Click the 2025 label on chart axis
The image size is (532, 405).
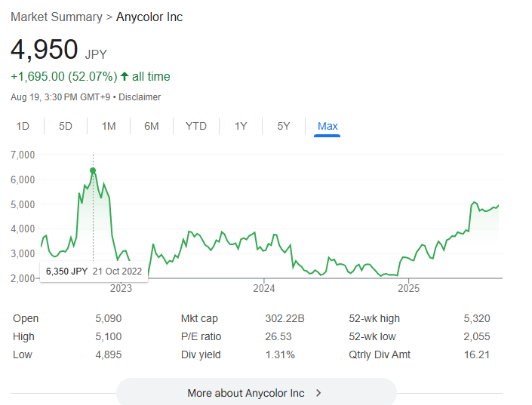[x=408, y=288]
